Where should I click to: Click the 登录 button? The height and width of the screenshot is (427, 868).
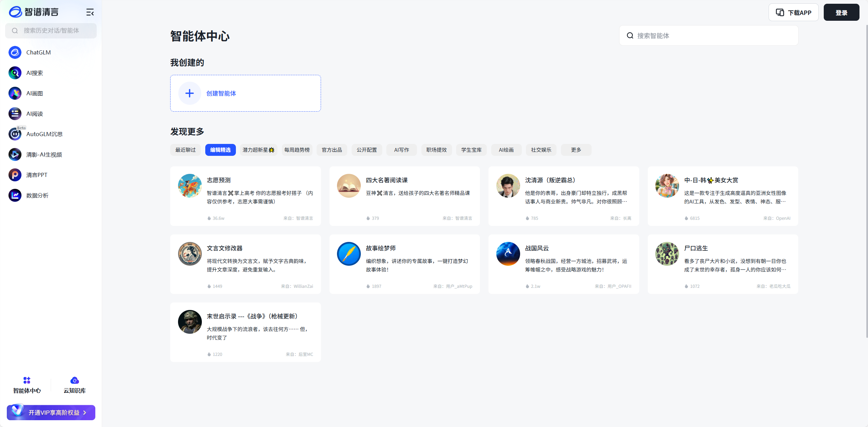(x=841, y=13)
